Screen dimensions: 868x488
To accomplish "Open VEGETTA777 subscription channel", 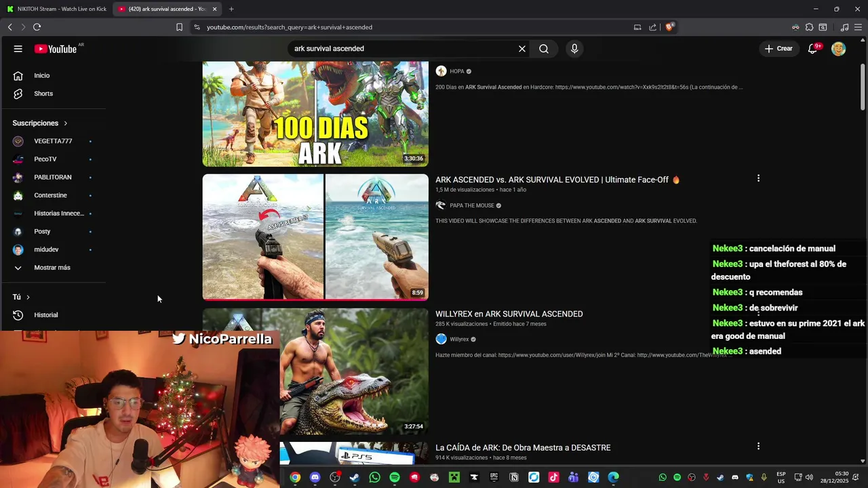I will 52,141.
